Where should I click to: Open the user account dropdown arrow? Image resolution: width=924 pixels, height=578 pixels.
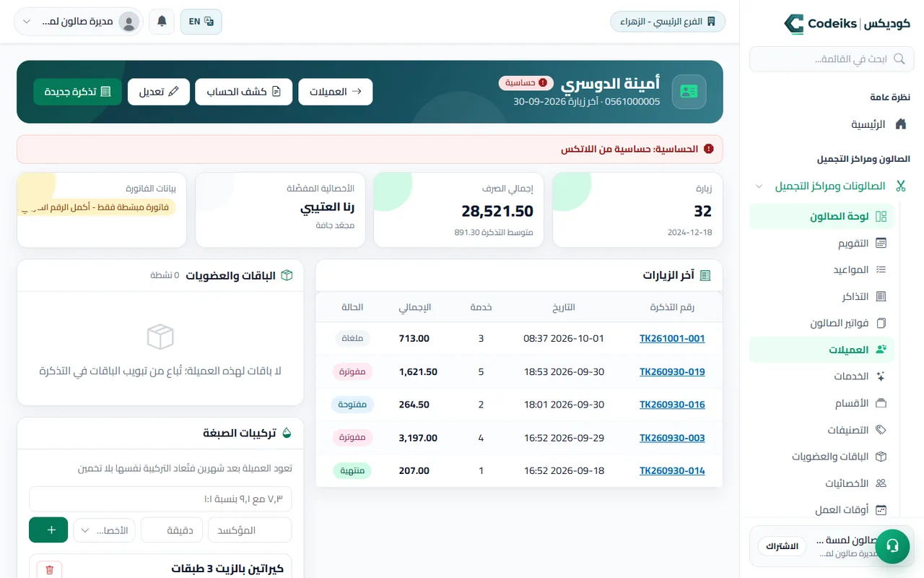[x=27, y=22]
